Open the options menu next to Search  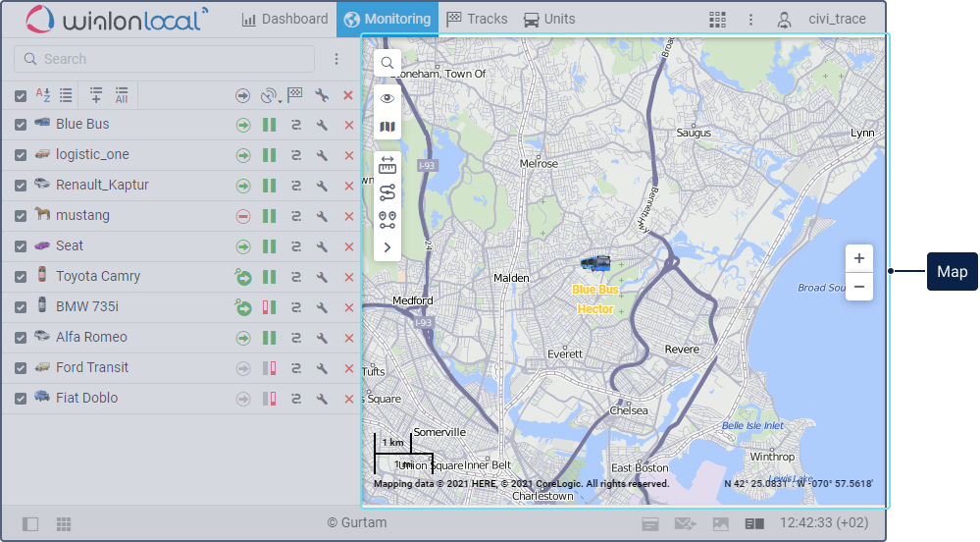tap(336, 59)
